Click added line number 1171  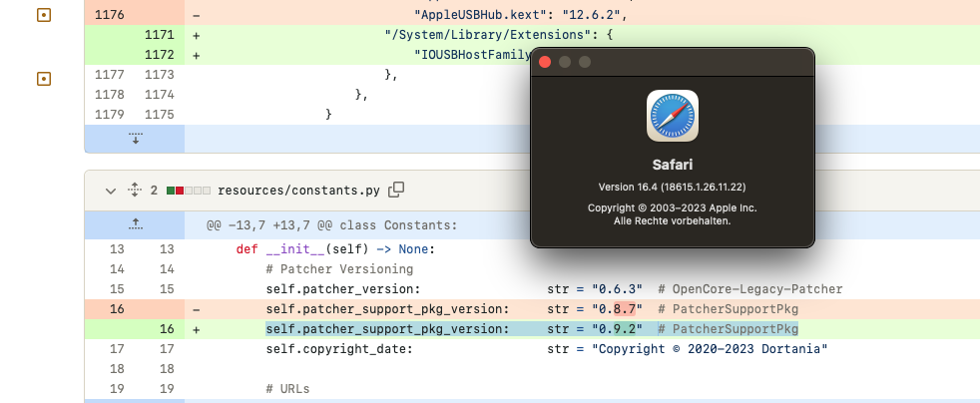160,35
